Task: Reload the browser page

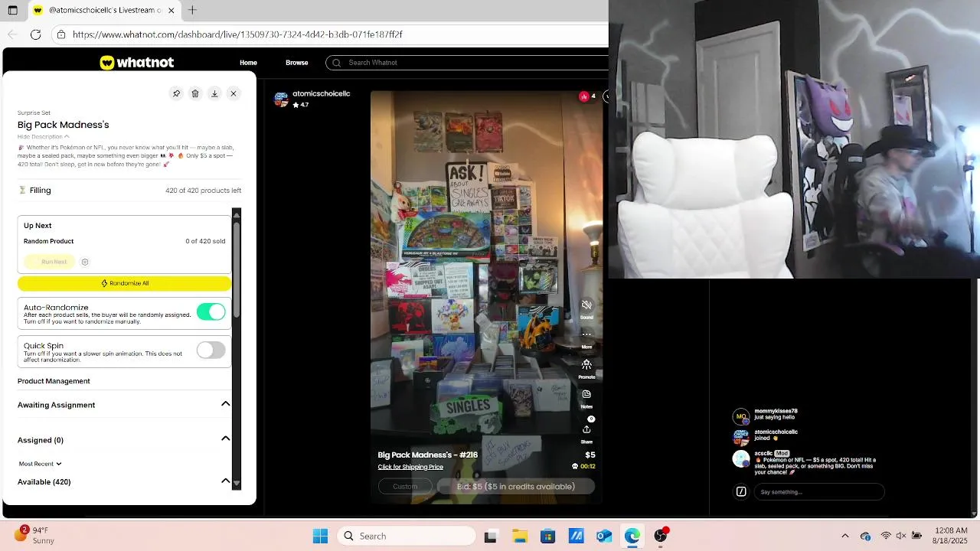Action: [35, 34]
